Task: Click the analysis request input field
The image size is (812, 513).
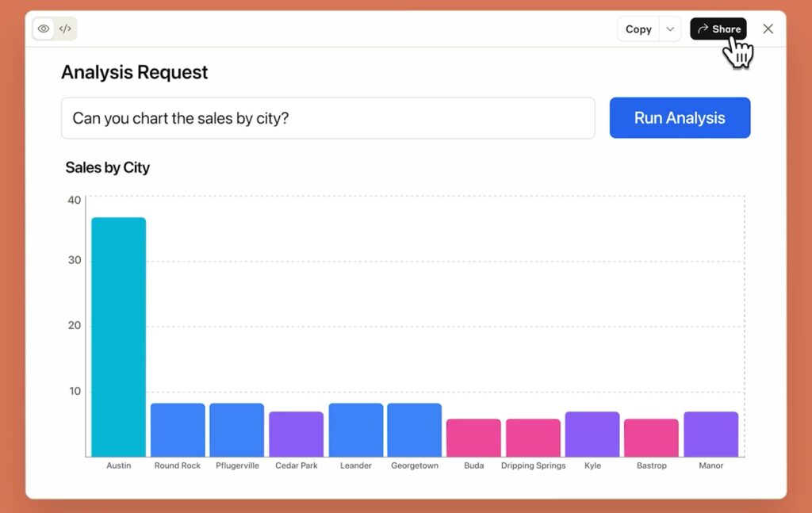Action: [x=327, y=118]
